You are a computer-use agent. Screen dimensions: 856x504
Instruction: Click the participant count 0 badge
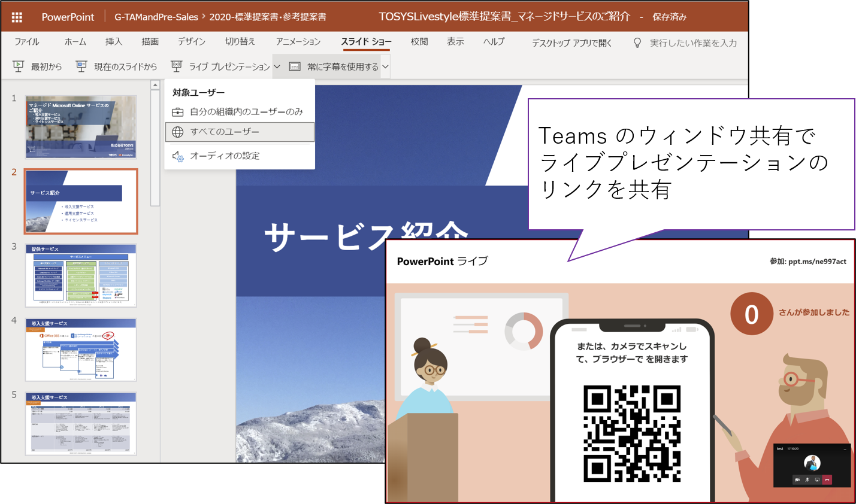pyautogui.click(x=751, y=314)
